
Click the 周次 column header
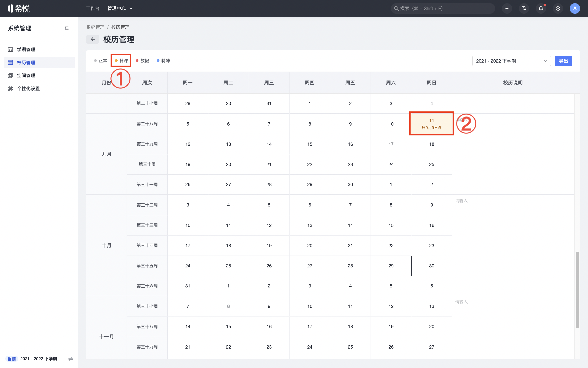click(x=147, y=83)
